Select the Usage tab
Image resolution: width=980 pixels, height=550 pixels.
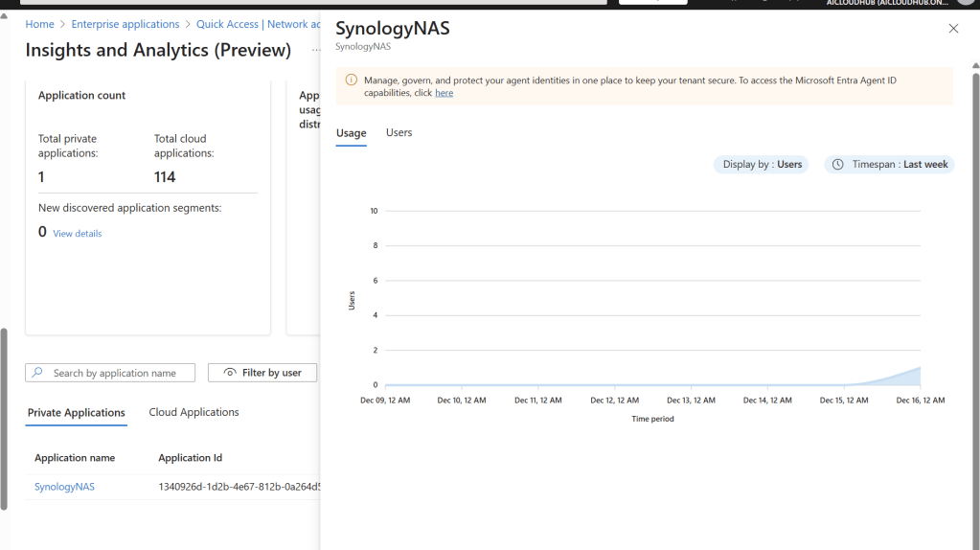(x=351, y=133)
